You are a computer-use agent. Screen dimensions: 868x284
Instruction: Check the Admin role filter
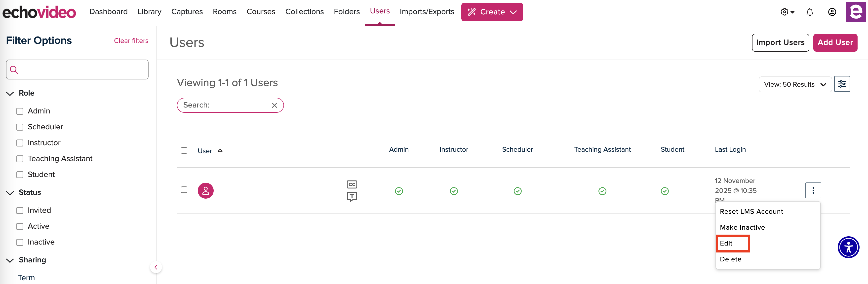click(x=20, y=111)
